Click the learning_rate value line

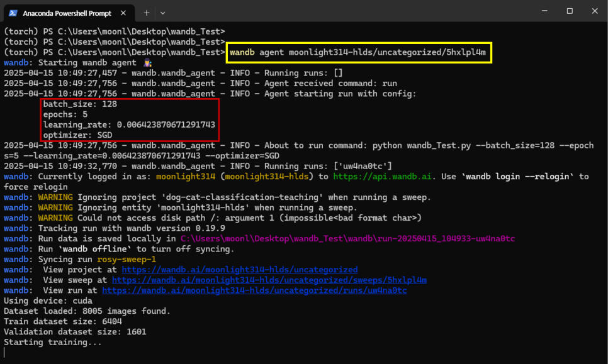click(x=129, y=124)
